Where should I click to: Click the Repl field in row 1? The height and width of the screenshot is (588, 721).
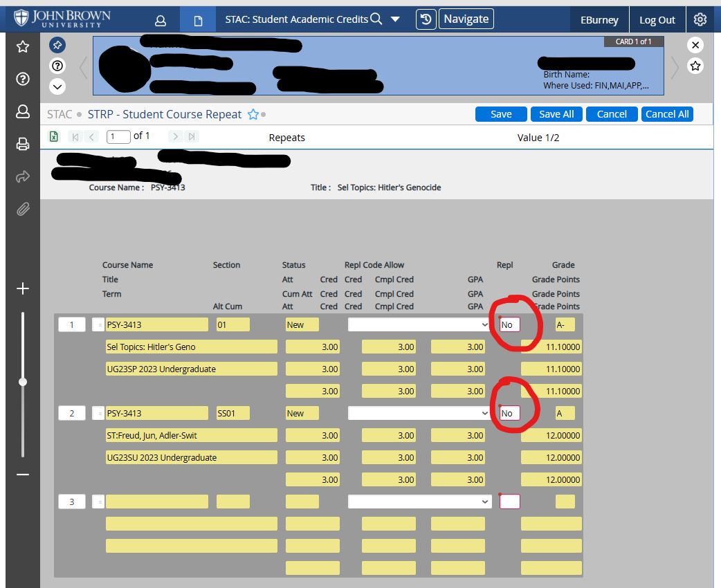pos(509,324)
